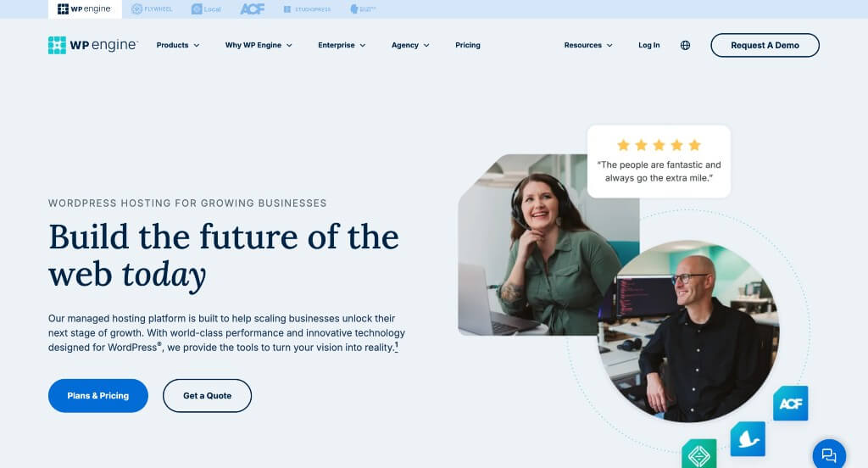Click the Get a Quote button
Screen dimensions: 868x468
pyautogui.click(x=207, y=395)
